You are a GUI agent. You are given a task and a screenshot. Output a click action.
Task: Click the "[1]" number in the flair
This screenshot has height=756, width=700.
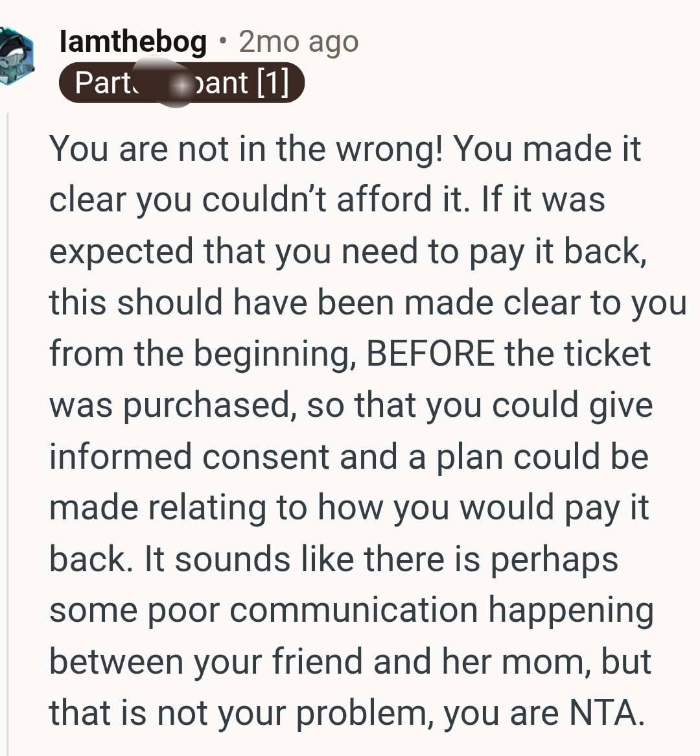[273, 82]
